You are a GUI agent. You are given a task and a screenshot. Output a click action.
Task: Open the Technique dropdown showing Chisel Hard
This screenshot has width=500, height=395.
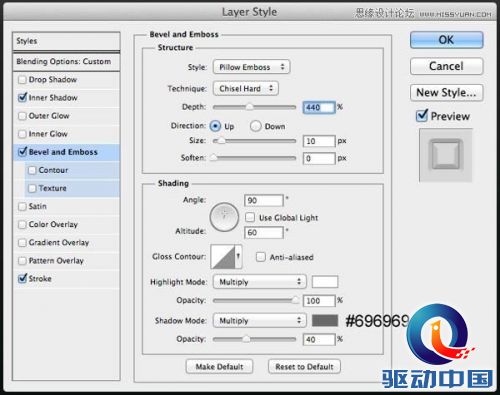246,88
